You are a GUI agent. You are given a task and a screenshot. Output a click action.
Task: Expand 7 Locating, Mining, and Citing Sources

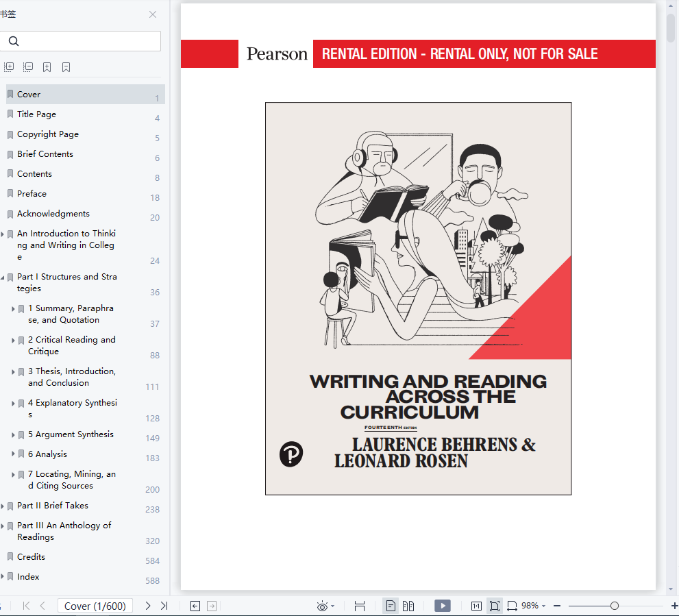click(13, 475)
